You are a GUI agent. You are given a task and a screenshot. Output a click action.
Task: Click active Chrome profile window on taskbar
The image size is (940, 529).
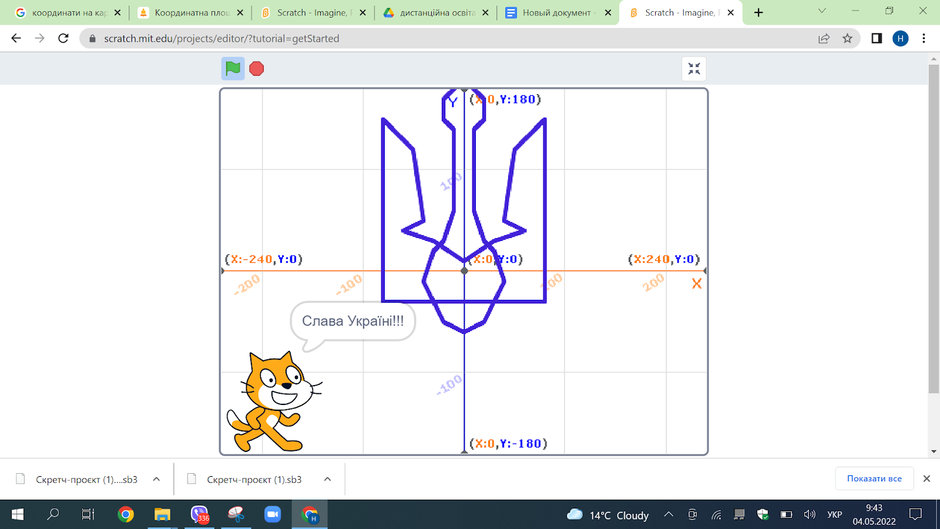[309, 515]
